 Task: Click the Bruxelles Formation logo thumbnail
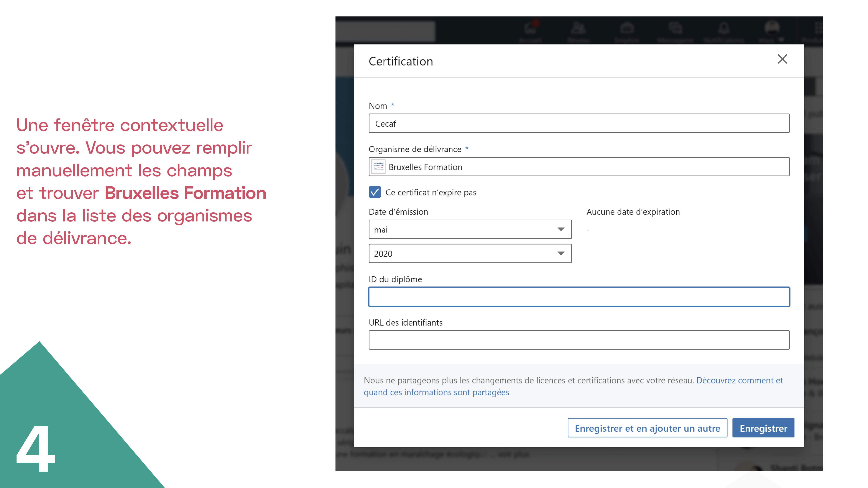(x=378, y=167)
